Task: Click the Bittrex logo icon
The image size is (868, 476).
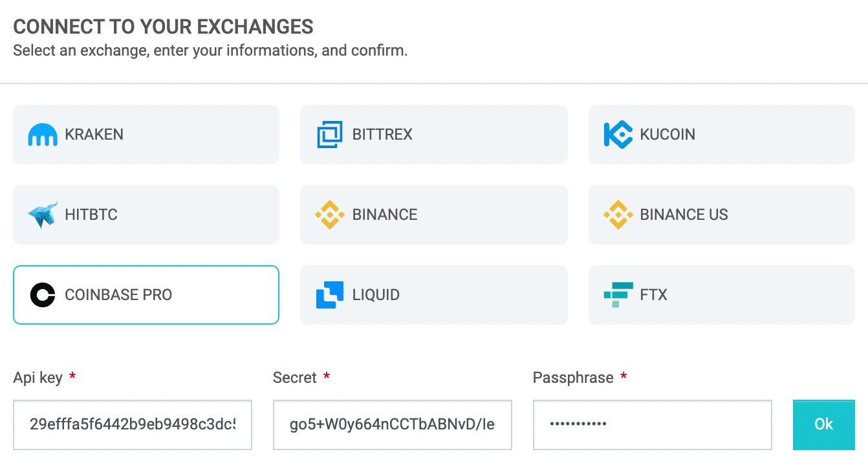Action: pyautogui.click(x=330, y=135)
